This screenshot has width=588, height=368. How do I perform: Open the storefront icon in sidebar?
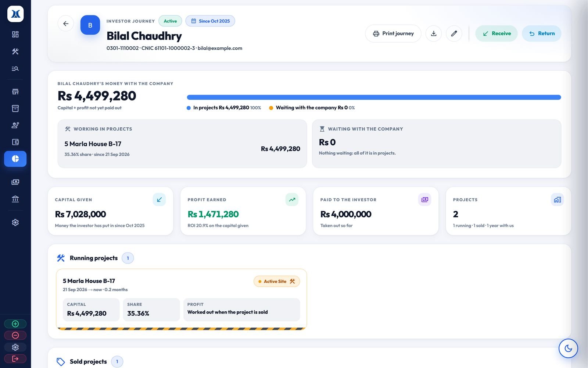click(x=15, y=92)
